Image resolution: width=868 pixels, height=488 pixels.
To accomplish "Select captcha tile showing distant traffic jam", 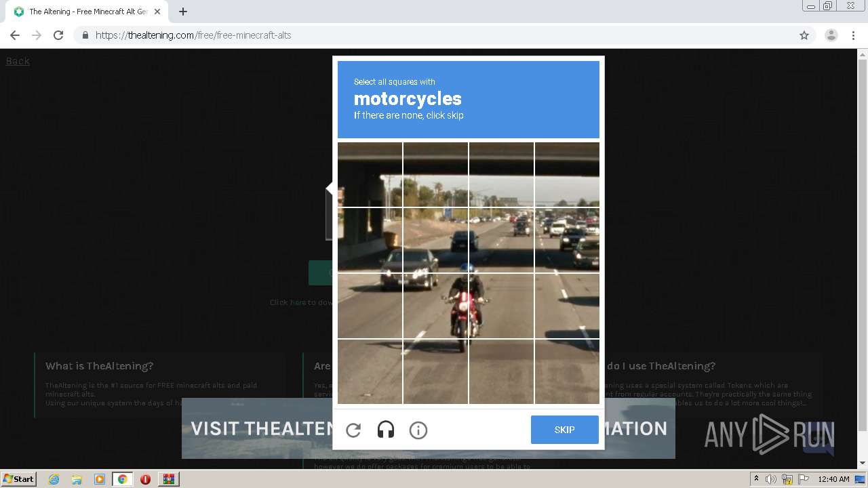I will click(x=567, y=241).
